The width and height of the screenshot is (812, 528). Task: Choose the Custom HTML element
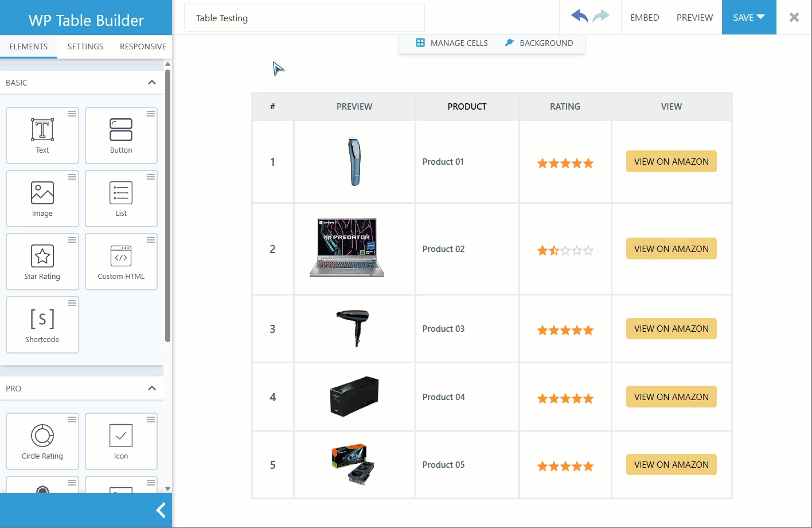tap(121, 261)
